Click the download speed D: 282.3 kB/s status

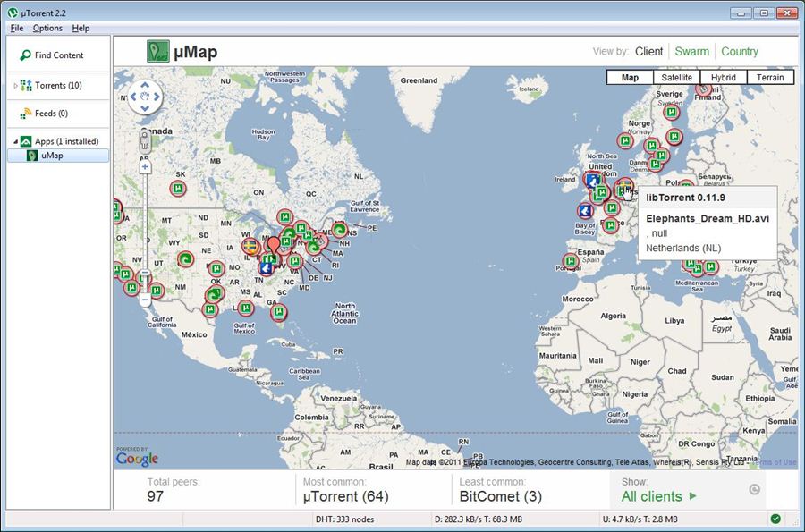pyautogui.click(x=478, y=519)
